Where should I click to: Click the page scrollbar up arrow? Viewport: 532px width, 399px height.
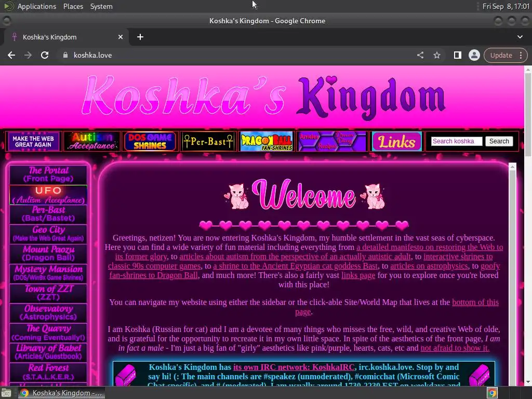pos(528,70)
